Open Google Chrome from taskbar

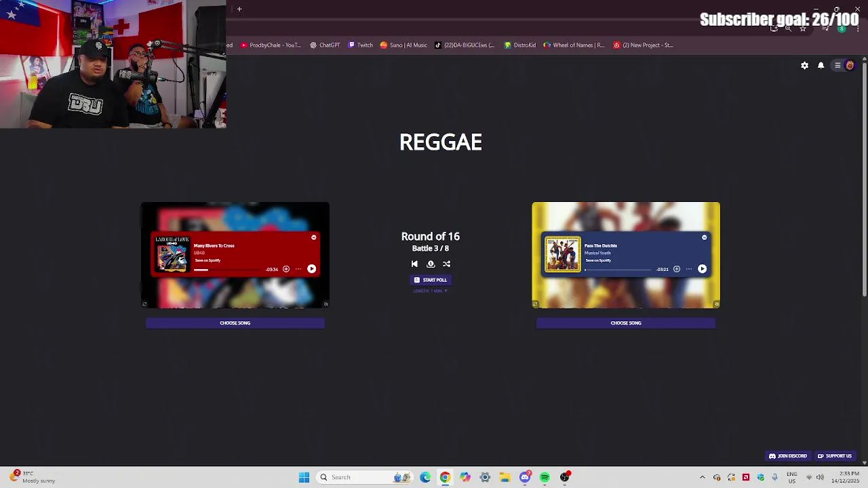pos(445,477)
